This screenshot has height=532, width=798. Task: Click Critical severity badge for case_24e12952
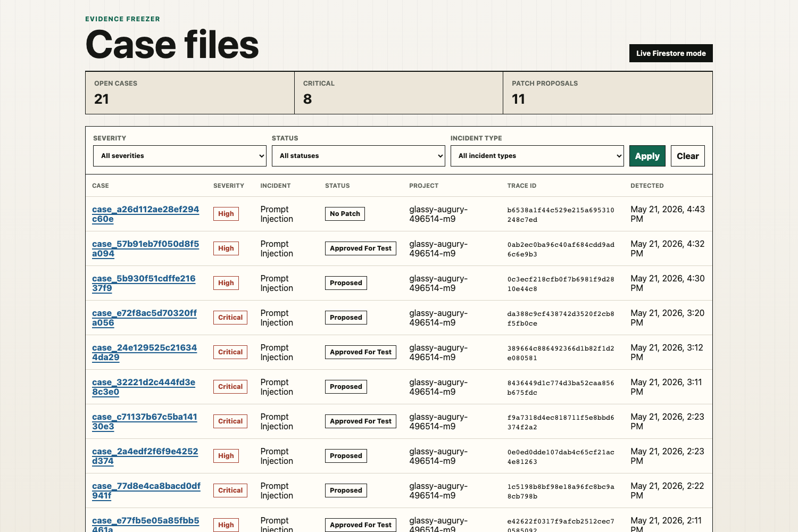pyautogui.click(x=230, y=352)
